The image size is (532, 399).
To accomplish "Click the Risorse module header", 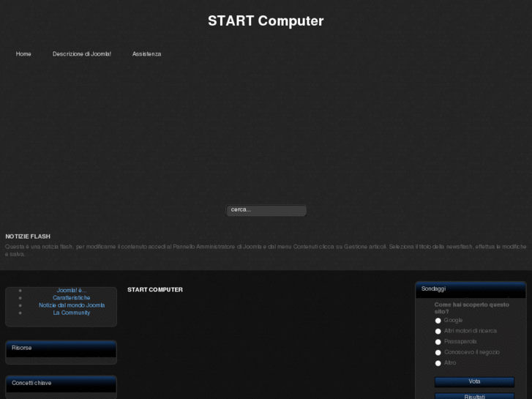I will pos(61,348).
